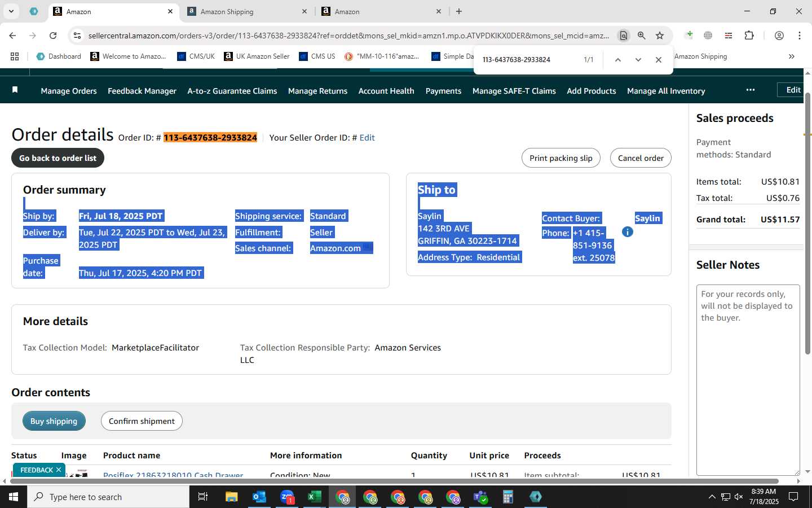Image resolution: width=812 pixels, height=508 pixels.
Task: Close the Amazon Shipping tab
Action: coord(304,11)
